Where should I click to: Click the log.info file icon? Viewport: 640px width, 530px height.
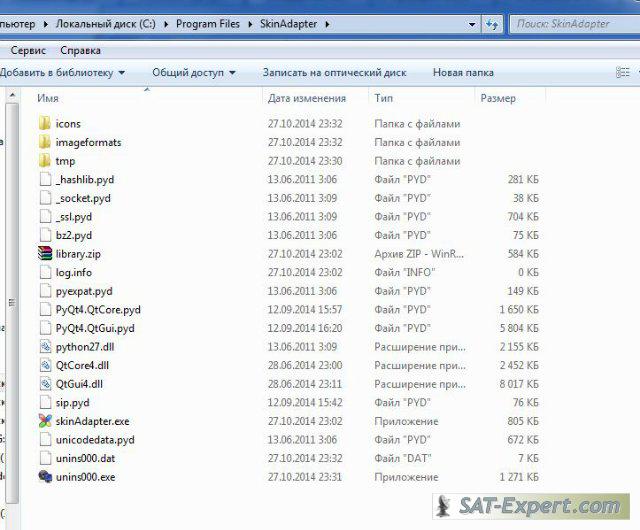click(45, 272)
